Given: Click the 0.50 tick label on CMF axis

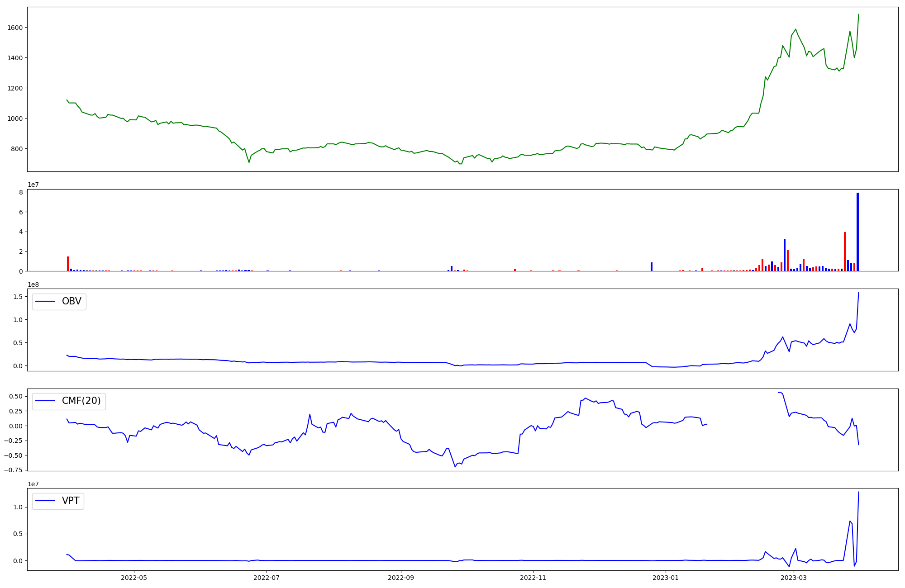Looking at the screenshot, I should coord(15,396).
